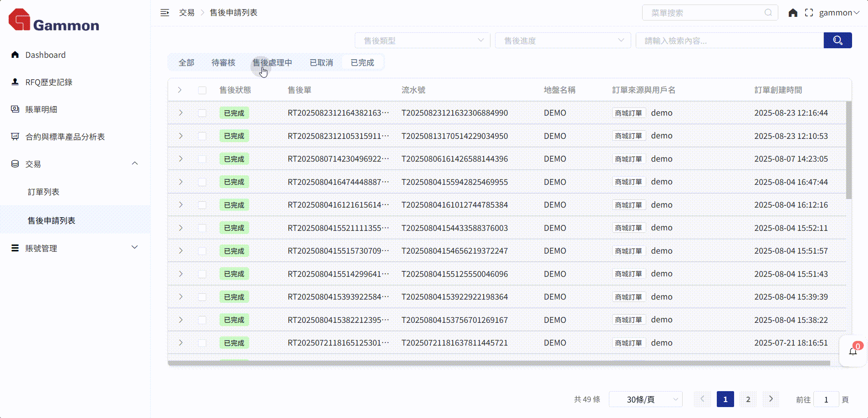Switch to the 已取消 tab
The width and height of the screenshot is (868, 418).
tap(321, 63)
